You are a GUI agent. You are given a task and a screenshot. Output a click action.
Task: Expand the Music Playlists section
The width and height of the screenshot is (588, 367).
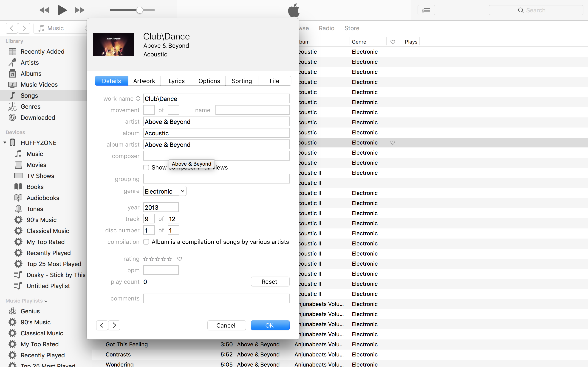[x=46, y=301]
